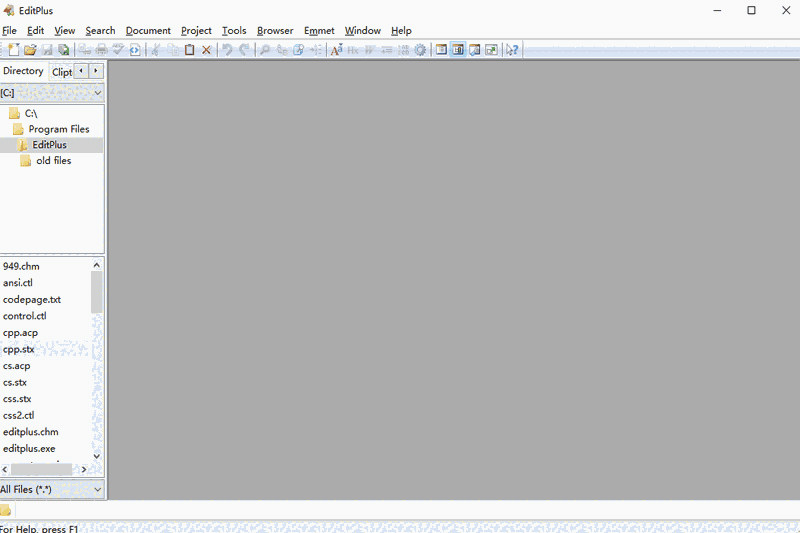
Task: Click the Cut scissors icon
Action: point(156,50)
